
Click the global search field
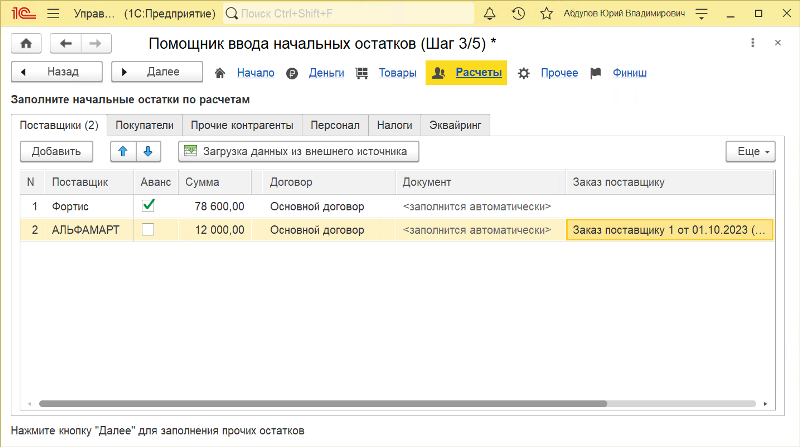click(349, 14)
